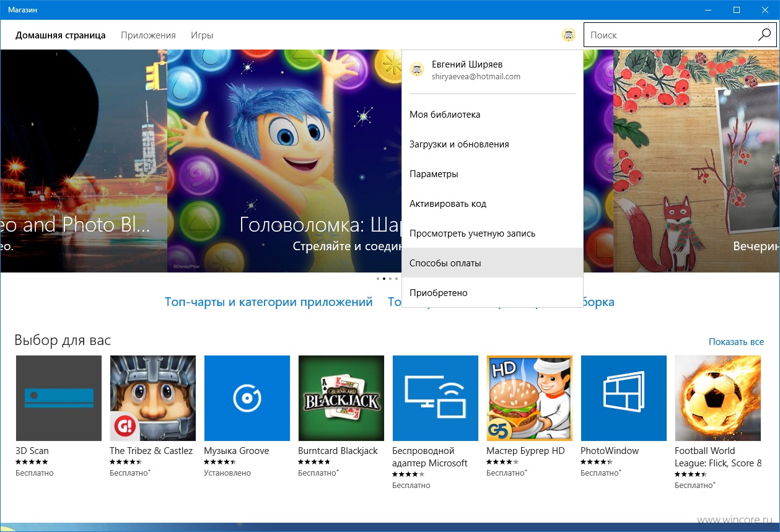Open Топ-чарты и категории приложений link

[x=269, y=302]
